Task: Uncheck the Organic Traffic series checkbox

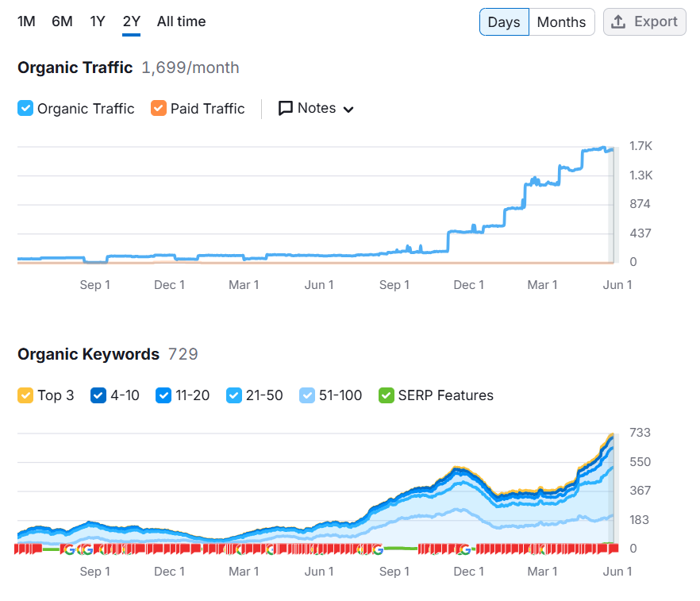Action: pyautogui.click(x=25, y=109)
